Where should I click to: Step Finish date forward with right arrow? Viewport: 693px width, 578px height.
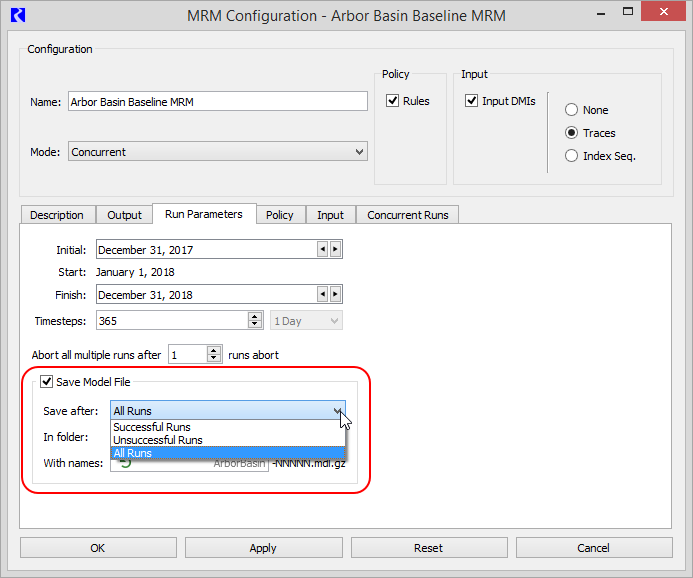[336, 295]
